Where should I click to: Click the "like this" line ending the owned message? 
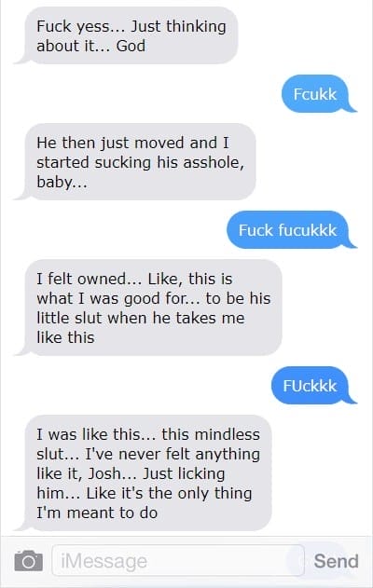click(65, 337)
